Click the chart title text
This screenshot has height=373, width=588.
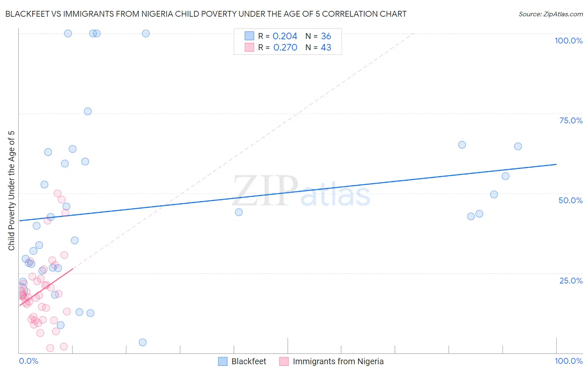pyautogui.click(x=206, y=14)
